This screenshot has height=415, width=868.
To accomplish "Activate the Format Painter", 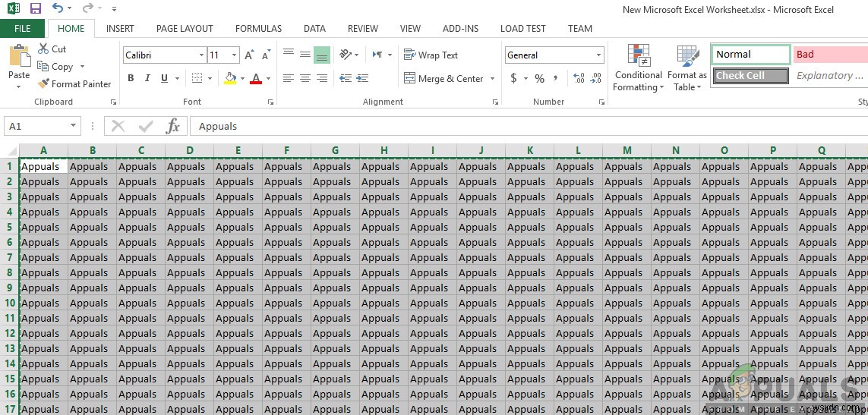I will coord(74,84).
